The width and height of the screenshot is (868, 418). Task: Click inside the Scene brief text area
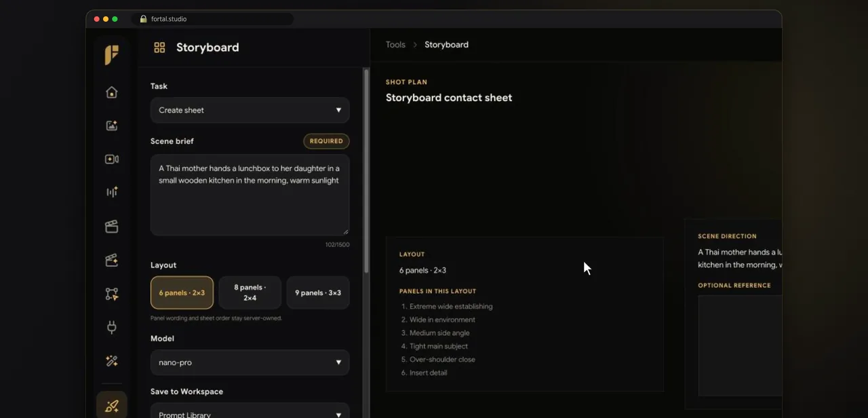250,195
